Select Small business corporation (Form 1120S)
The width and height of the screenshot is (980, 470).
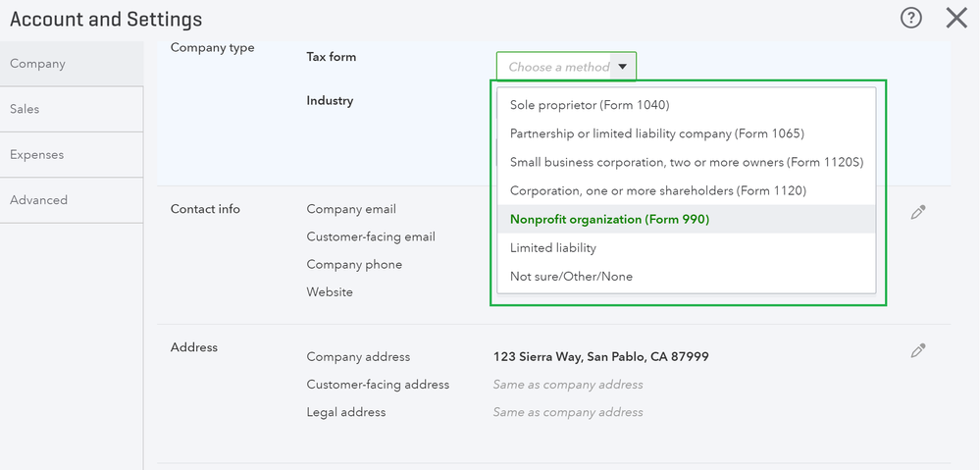click(686, 162)
